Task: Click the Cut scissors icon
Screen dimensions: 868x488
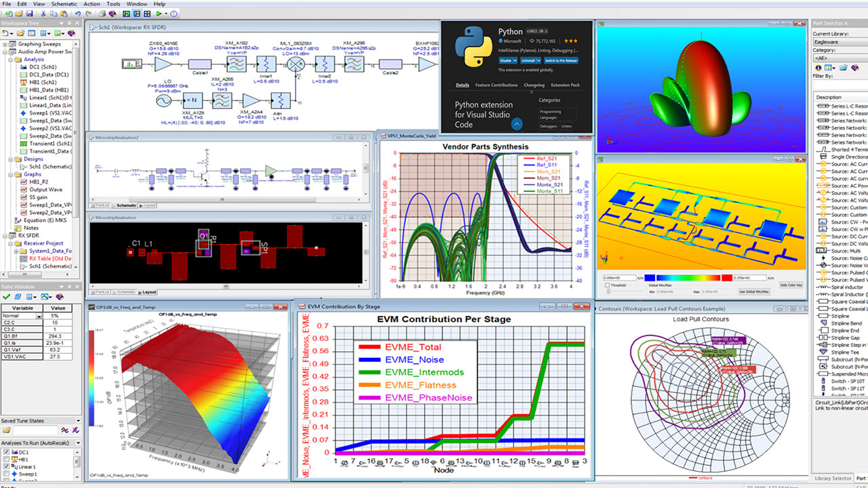Action: (43, 14)
